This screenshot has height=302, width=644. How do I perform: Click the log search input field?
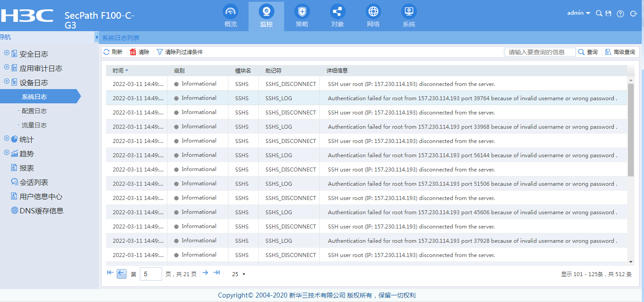pos(540,52)
